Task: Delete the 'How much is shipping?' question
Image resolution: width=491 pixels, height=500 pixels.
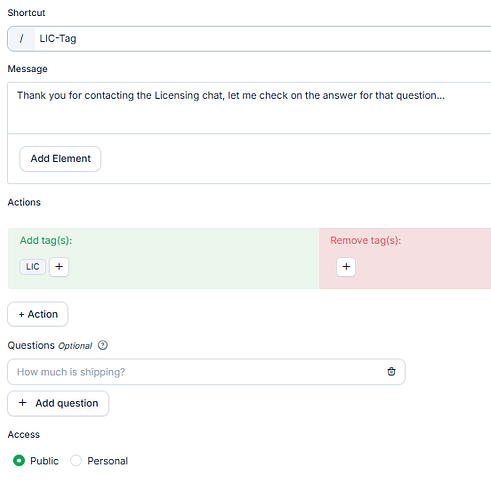Action: 391,371
